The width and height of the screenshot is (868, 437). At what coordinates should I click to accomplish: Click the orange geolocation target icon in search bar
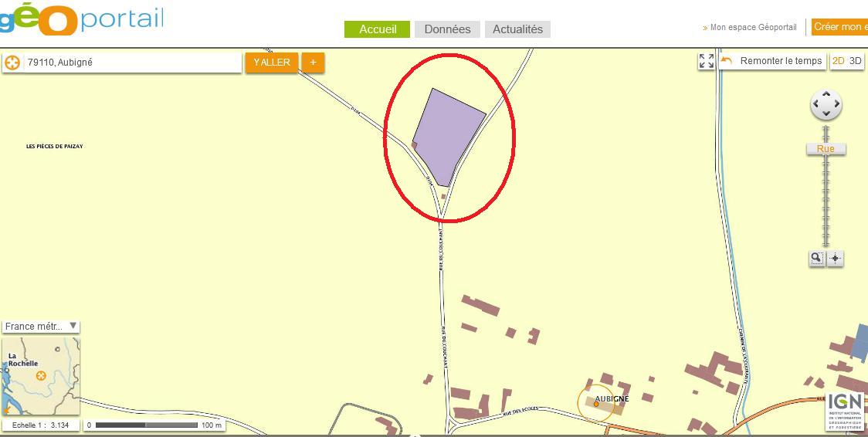[12, 63]
